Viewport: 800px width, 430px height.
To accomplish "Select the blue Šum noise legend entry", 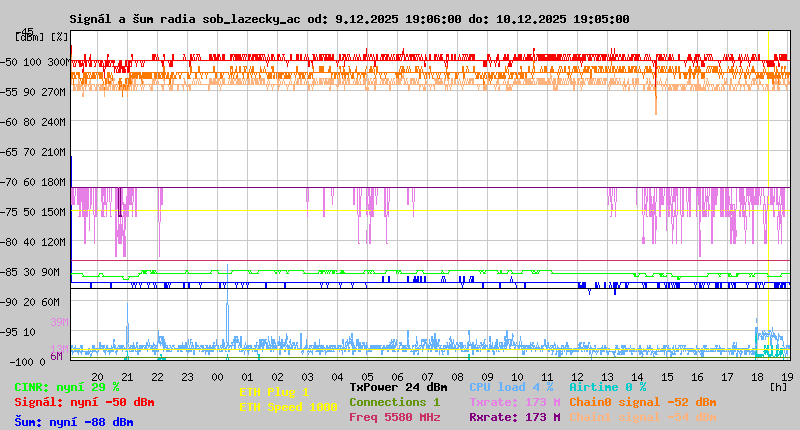I will pos(73,422).
